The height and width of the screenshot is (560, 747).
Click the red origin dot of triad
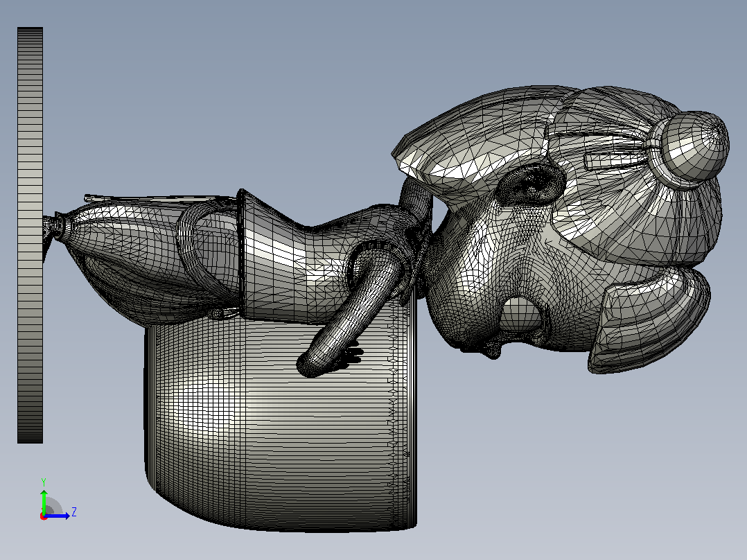click(x=44, y=516)
